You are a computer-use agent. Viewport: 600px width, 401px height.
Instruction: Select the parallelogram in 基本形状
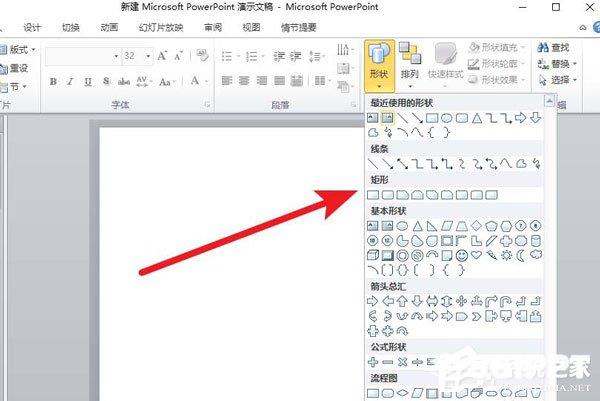coord(447,226)
